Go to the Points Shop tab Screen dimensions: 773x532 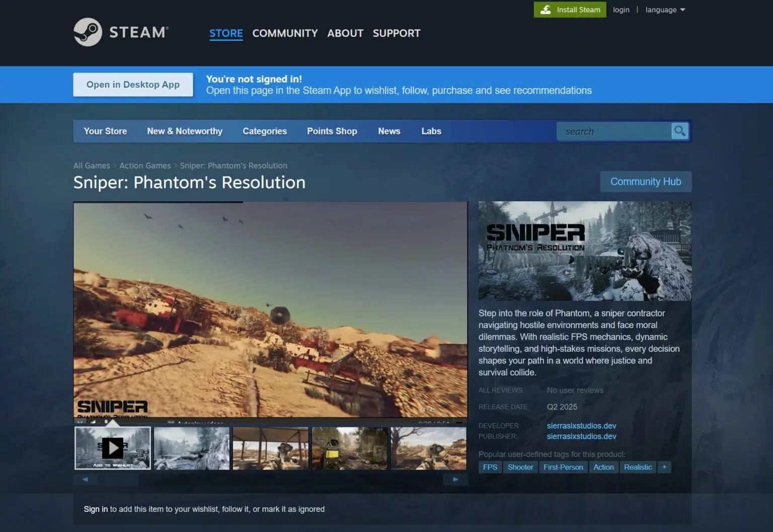point(332,131)
